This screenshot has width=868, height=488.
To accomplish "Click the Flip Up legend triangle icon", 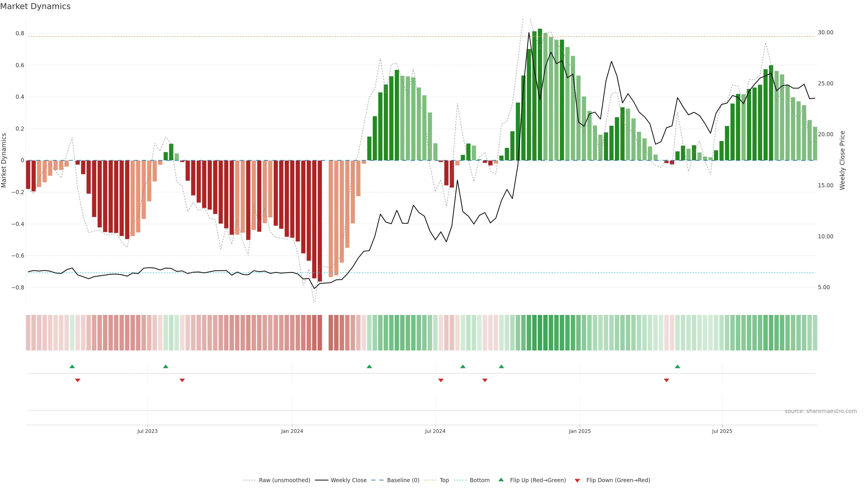I will [x=501, y=480].
